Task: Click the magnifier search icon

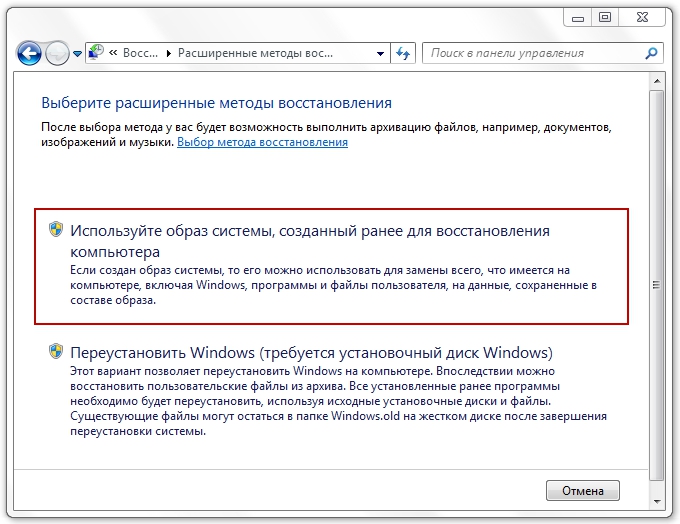Action: [652, 53]
